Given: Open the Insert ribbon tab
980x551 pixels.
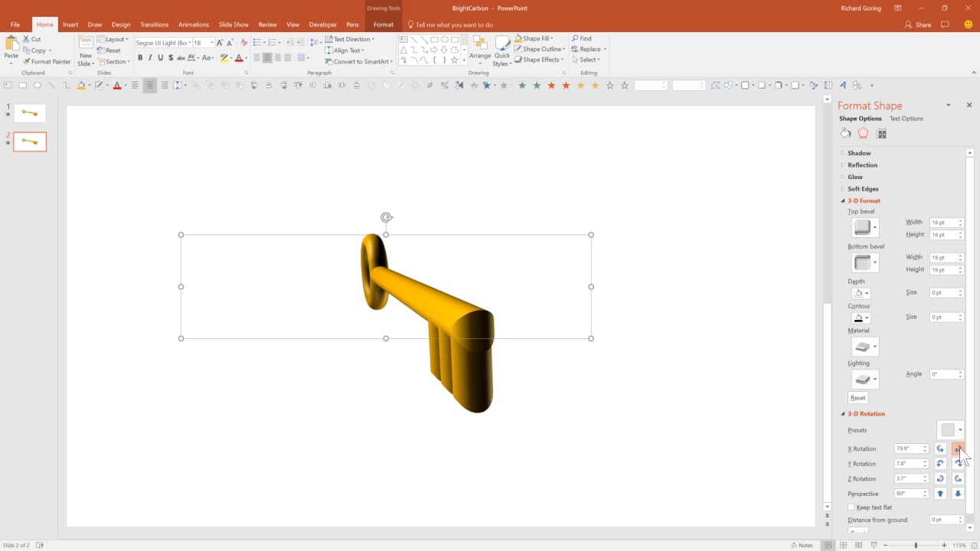Looking at the screenshot, I should coord(70,24).
